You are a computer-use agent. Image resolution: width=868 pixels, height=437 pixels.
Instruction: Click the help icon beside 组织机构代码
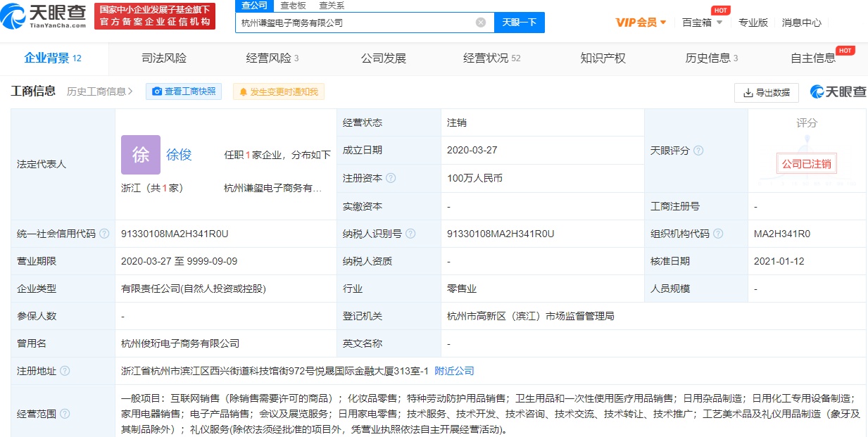pos(718,234)
